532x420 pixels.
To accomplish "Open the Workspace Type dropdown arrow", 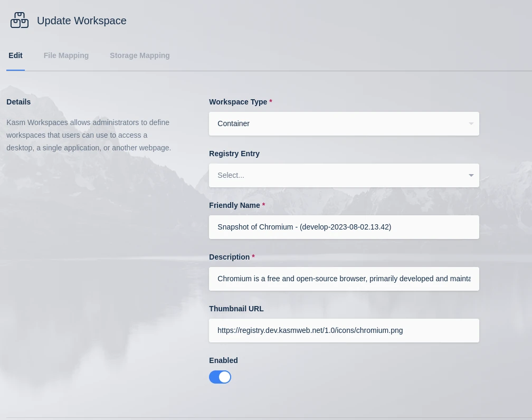I will point(470,123).
